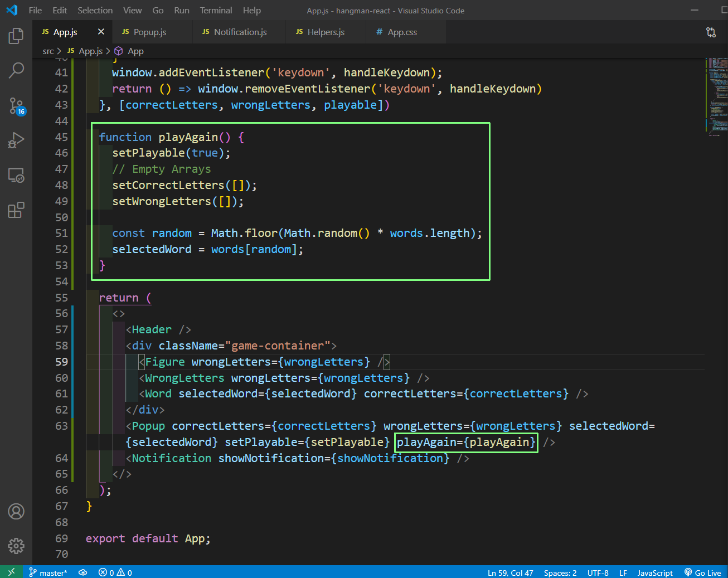
Task: Click the remote window icon in status bar
Action: 12,572
